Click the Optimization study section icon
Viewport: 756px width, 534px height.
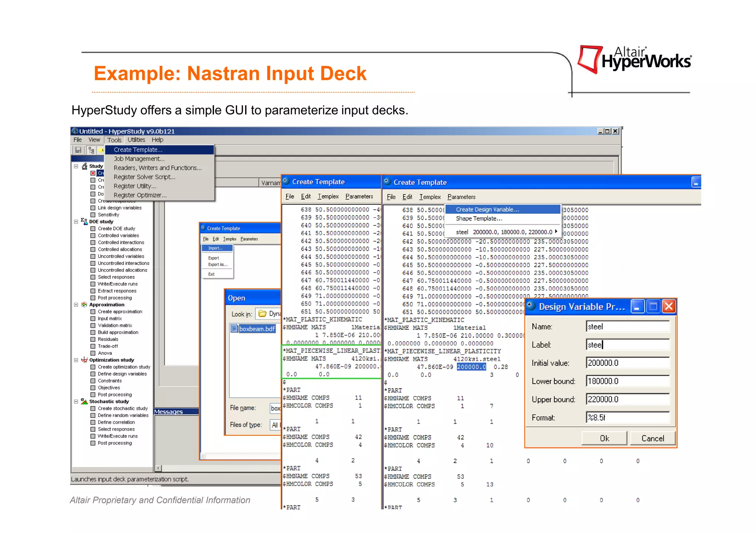click(x=85, y=360)
